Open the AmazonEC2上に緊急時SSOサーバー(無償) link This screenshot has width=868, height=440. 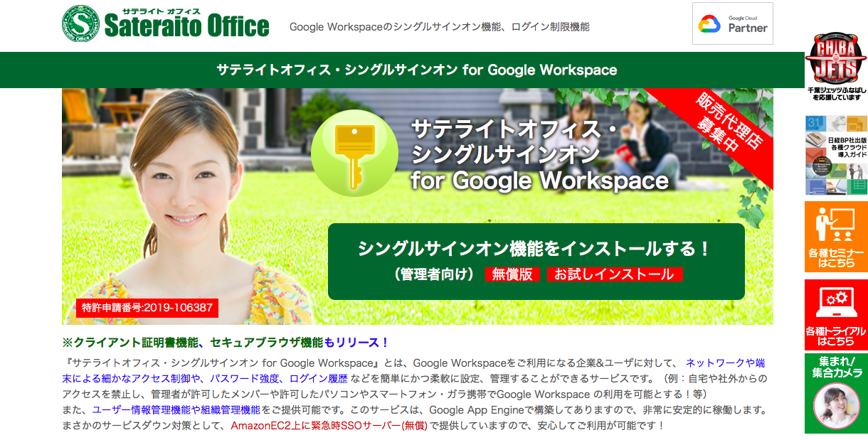pos(329,426)
